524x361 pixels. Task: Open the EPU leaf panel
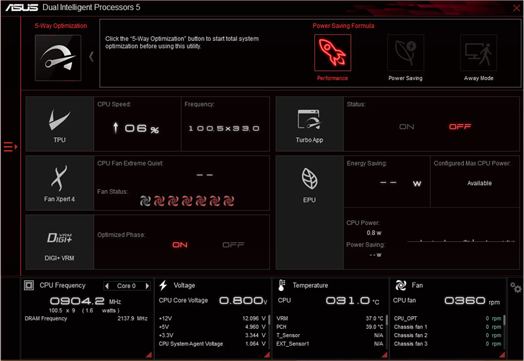coord(309,212)
